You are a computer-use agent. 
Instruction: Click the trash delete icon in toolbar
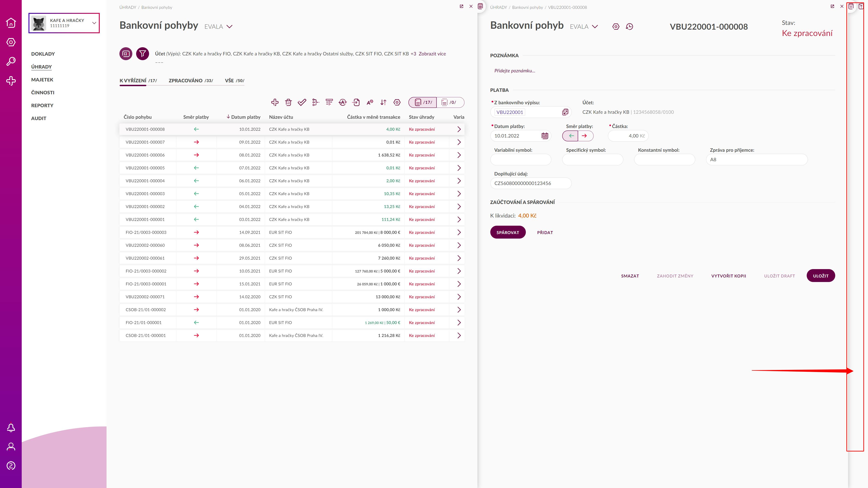click(x=288, y=102)
